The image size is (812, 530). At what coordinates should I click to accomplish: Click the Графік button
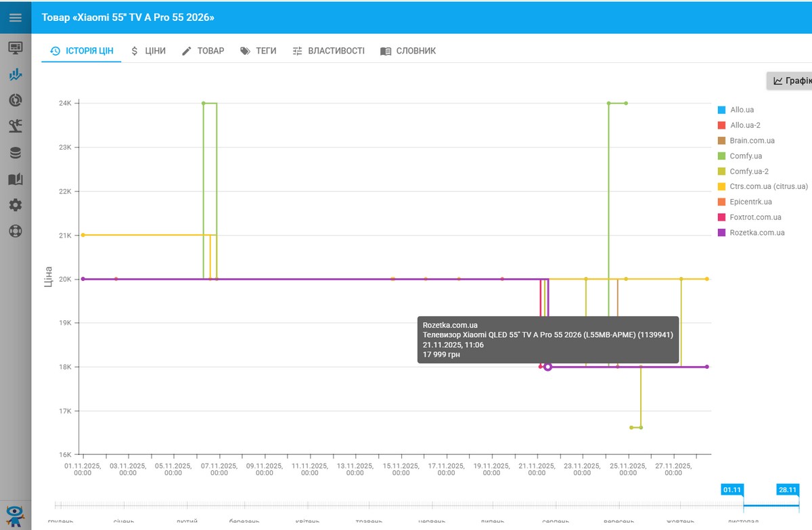point(792,81)
